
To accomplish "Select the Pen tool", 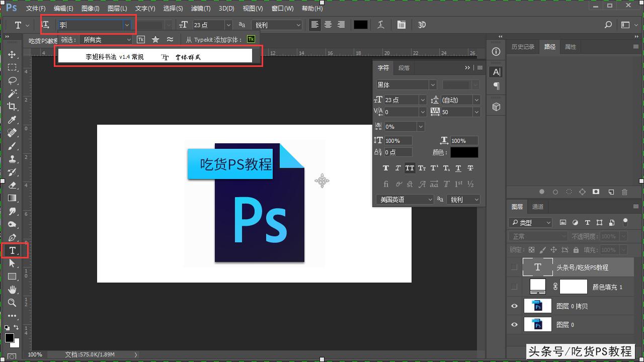I will pyautogui.click(x=12, y=237).
